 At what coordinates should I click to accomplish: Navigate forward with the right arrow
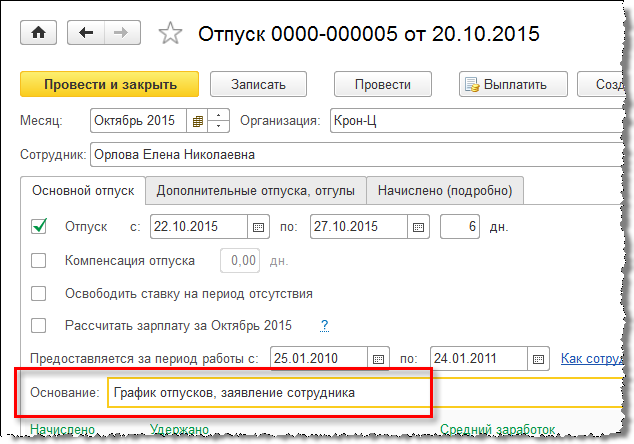pos(123,32)
